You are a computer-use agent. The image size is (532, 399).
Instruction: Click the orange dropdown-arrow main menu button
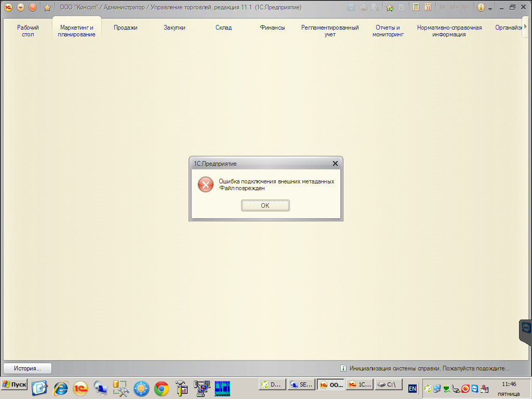(x=21, y=7)
